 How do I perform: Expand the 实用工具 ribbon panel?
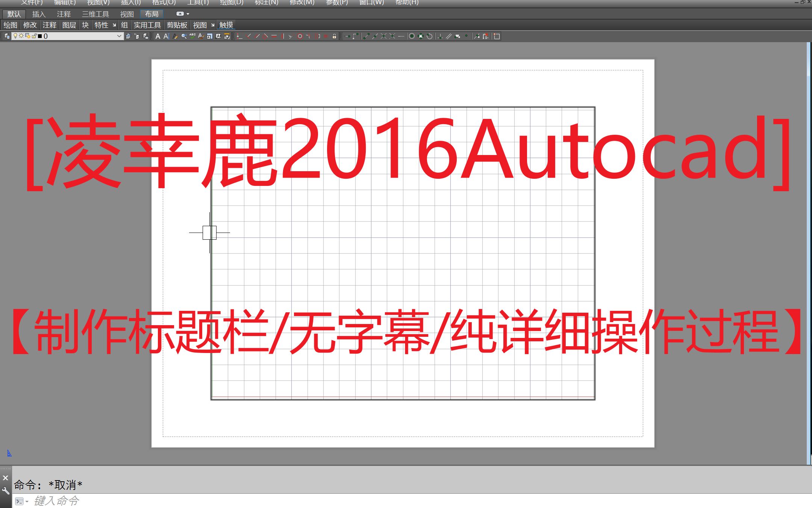(147, 25)
